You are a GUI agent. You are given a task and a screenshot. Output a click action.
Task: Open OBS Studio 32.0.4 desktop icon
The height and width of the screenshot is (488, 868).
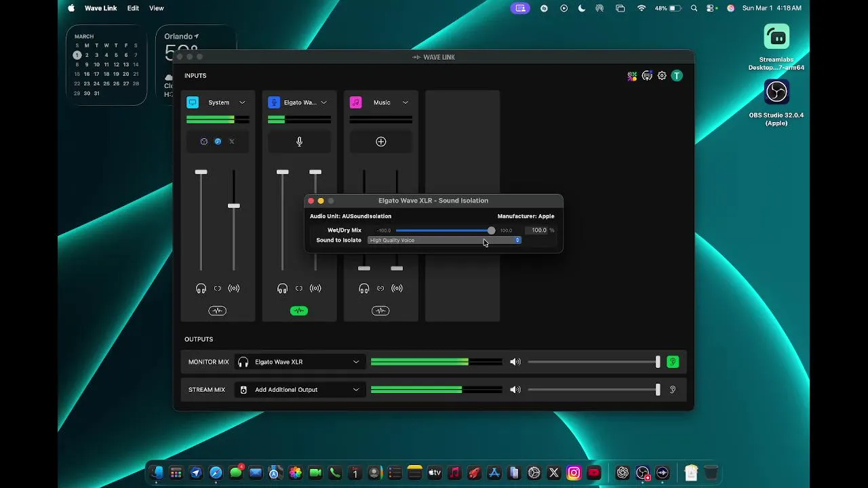click(x=776, y=91)
